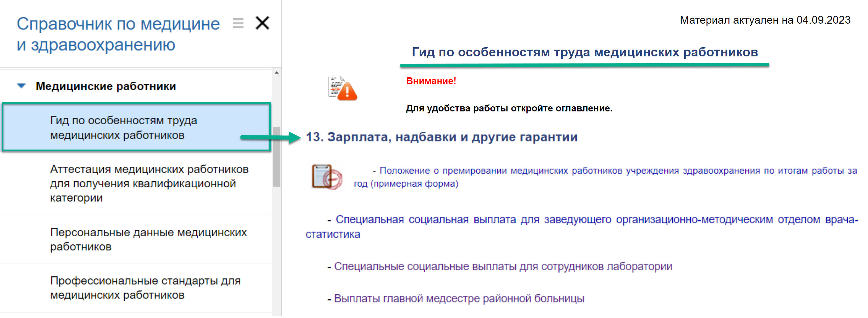Open Специальные социальные выплаты для сотрудников лаборатории
This screenshot has height=318, width=868.
pyautogui.click(x=503, y=266)
